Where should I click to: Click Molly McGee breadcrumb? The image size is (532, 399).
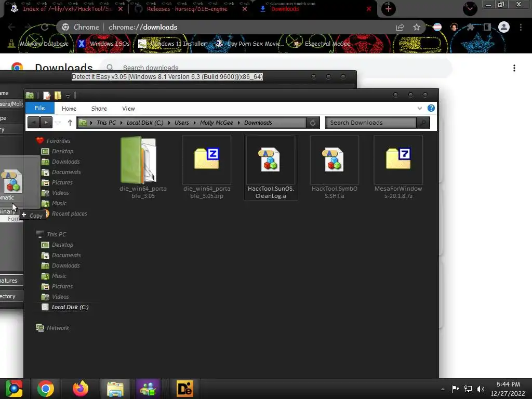click(x=217, y=123)
